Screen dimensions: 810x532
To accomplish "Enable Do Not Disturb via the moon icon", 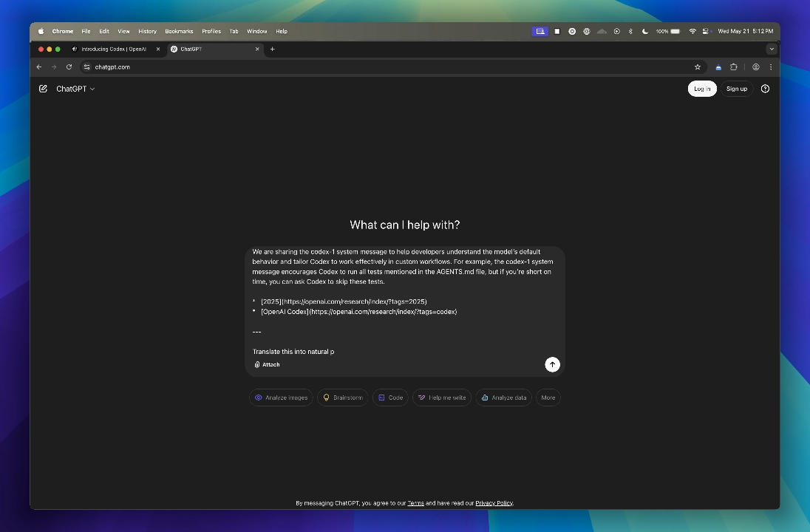I will [644, 31].
